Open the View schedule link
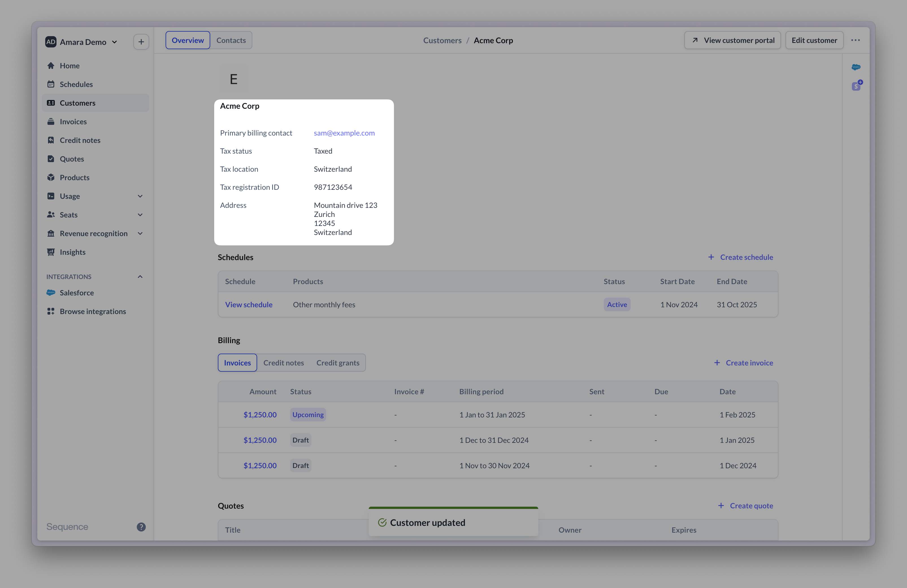 click(x=249, y=304)
